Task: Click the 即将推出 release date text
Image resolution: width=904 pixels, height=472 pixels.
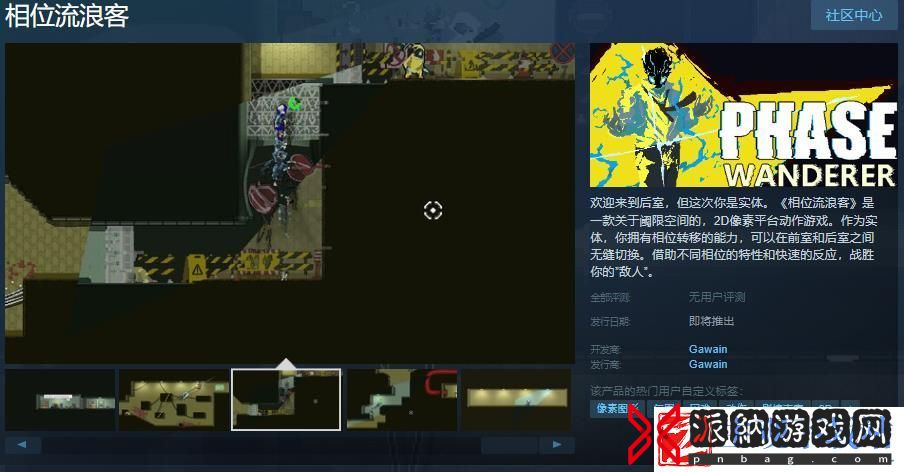Action: tap(711, 321)
